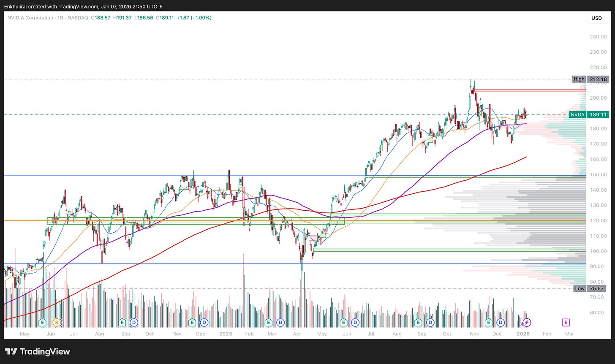
Task: Click the NVDA 189.11 price label
Action: pyautogui.click(x=589, y=114)
